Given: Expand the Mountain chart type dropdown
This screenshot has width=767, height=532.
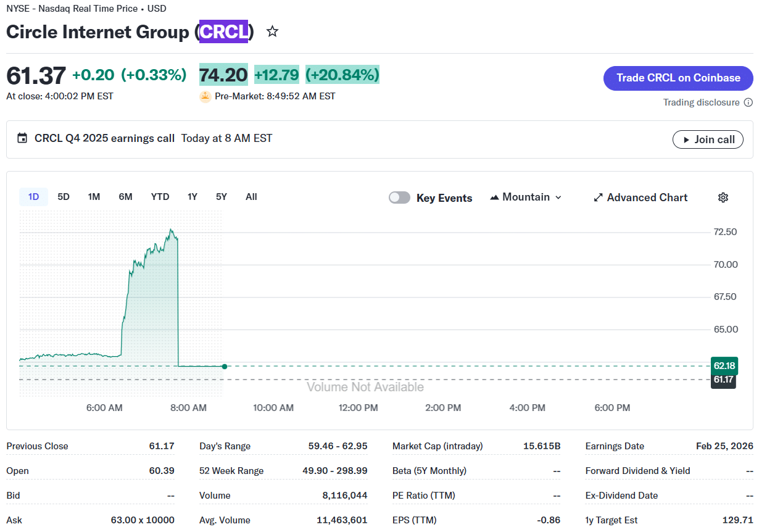Looking at the screenshot, I should point(558,197).
